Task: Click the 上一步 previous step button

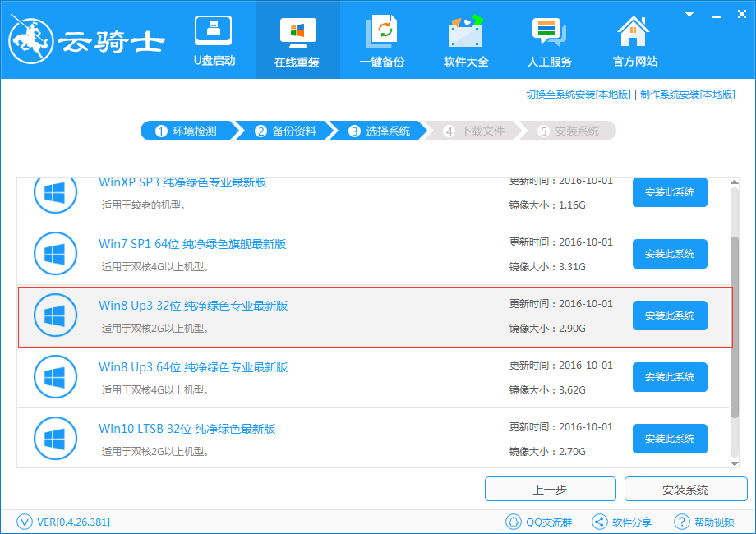Action: pyautogui.click(x=550, y=489)
